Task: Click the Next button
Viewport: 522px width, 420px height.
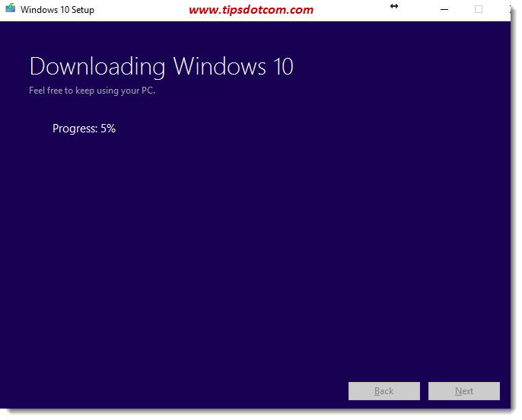Action: (x=463, y=391)
